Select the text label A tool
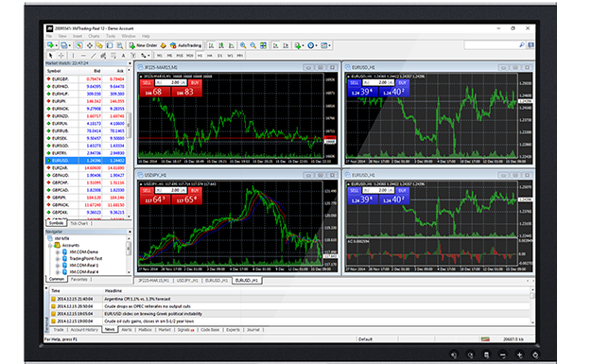Screen dimensions: 592x364 point(123,56)
